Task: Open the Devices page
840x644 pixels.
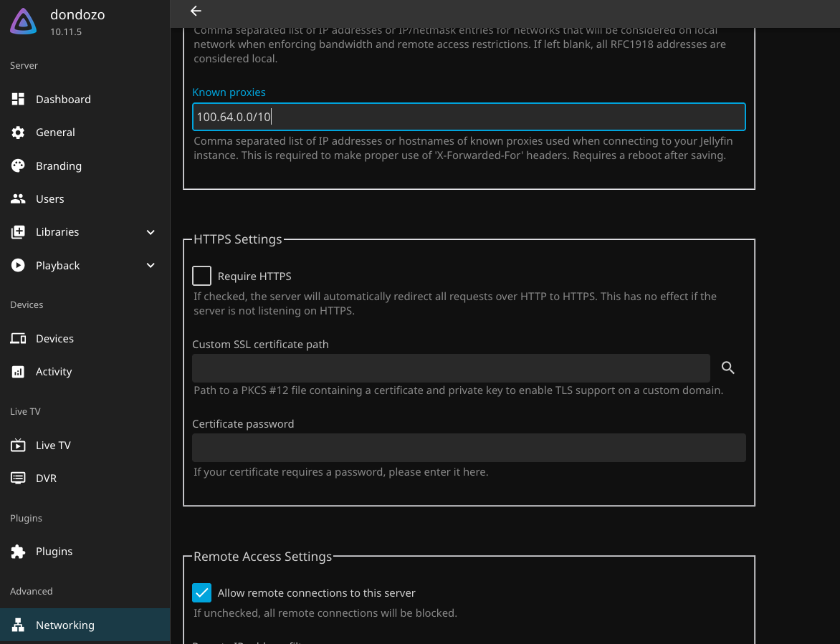Action: point(54,339)
